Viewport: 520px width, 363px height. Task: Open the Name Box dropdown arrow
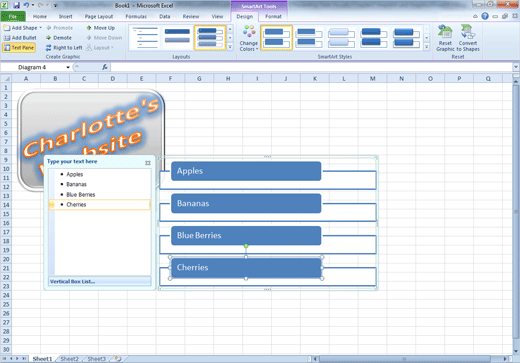68,67
